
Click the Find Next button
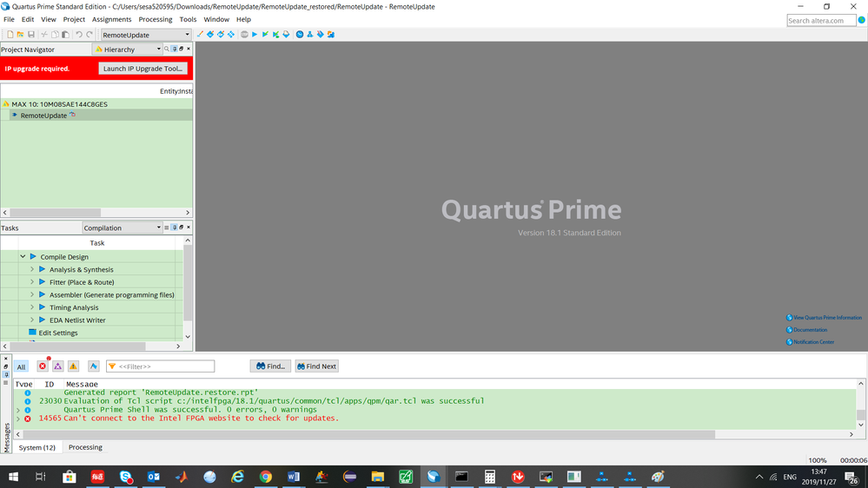click(x=316, y=366)
